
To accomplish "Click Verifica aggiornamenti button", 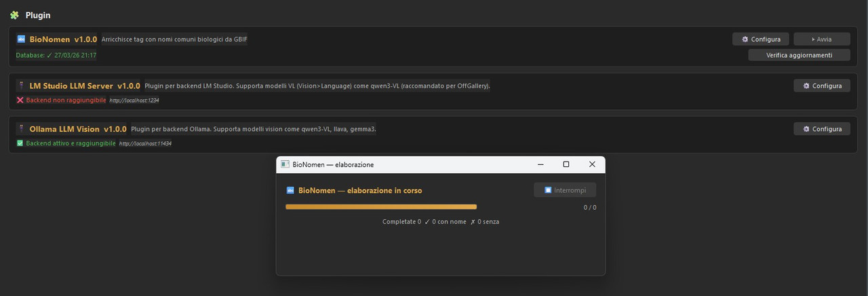I will 799,55.
